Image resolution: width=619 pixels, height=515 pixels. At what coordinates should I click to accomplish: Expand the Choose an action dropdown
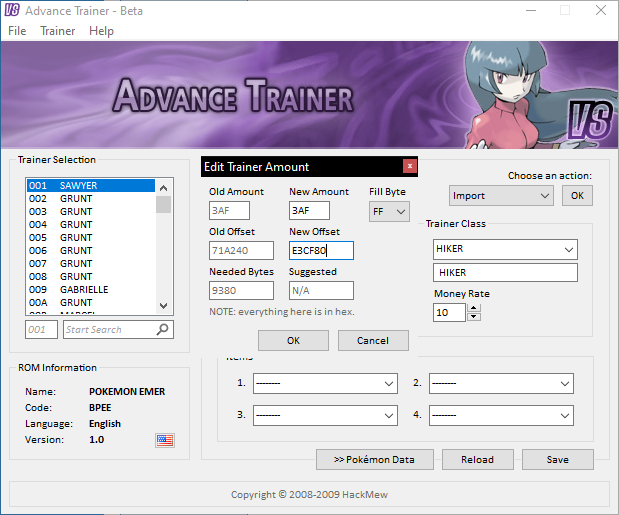click(500, 196)
